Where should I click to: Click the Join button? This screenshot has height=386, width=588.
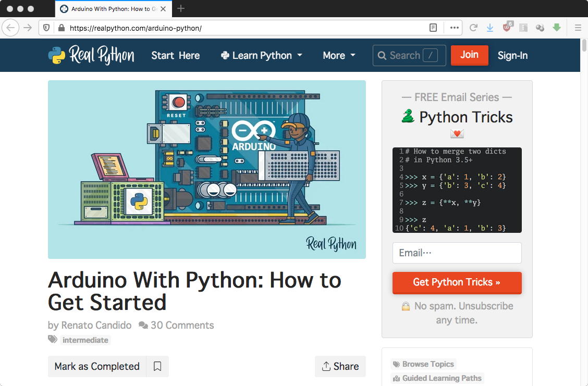point(470,55)
